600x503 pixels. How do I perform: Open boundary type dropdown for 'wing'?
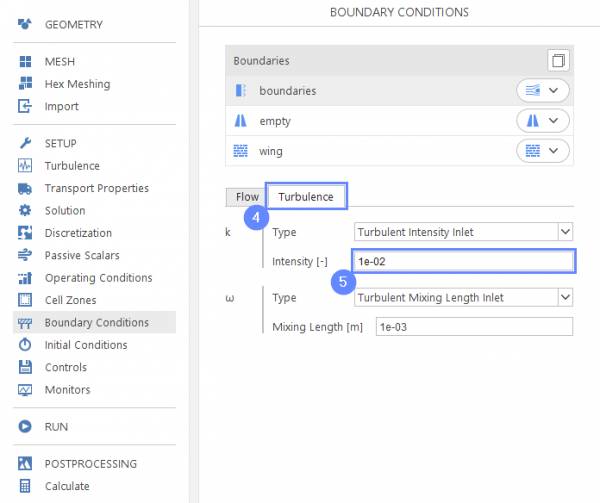(x=543, y=151)
